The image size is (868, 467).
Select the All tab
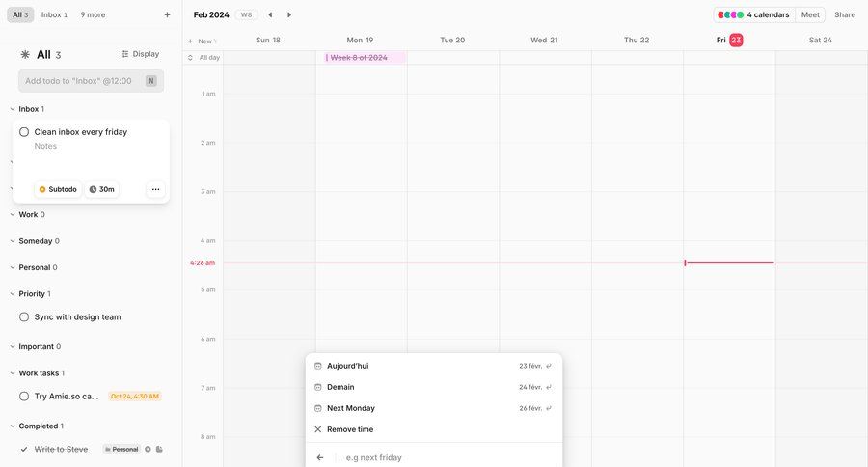pyautogui.click(x=20, y=15)
